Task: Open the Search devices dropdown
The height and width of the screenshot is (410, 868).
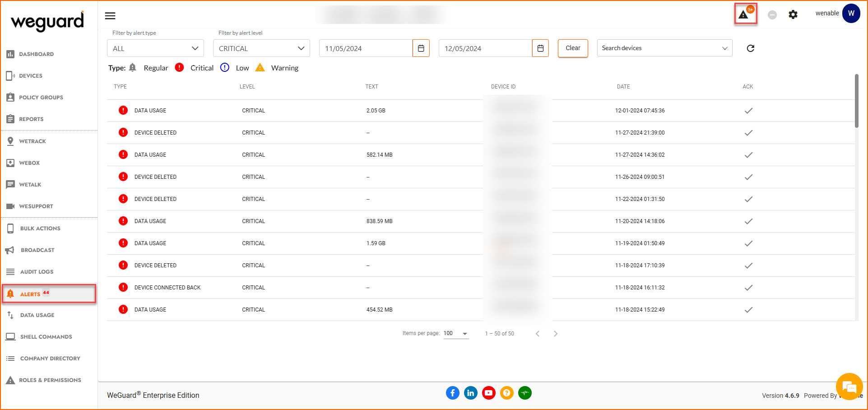Action: coord(664,48)
